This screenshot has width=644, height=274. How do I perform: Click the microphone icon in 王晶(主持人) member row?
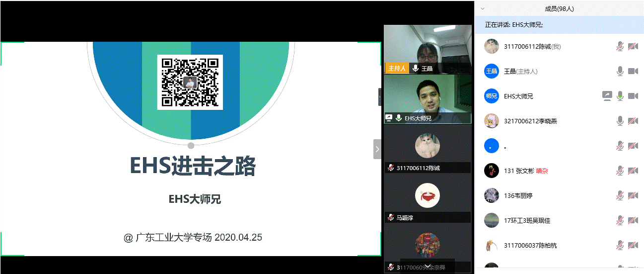(x=620, y=71)
